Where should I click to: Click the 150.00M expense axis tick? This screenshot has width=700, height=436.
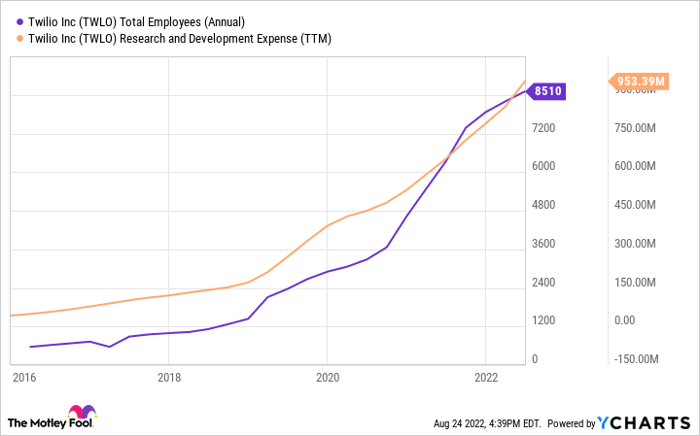635,282
